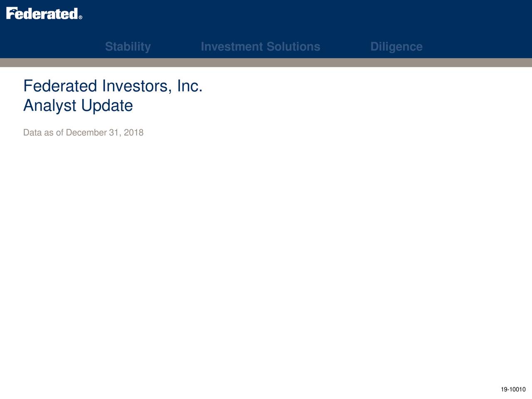The height and width of the screenshot is (399, 532).
Task: Click the word Investors in the title
Action: [x=137, y=86]
